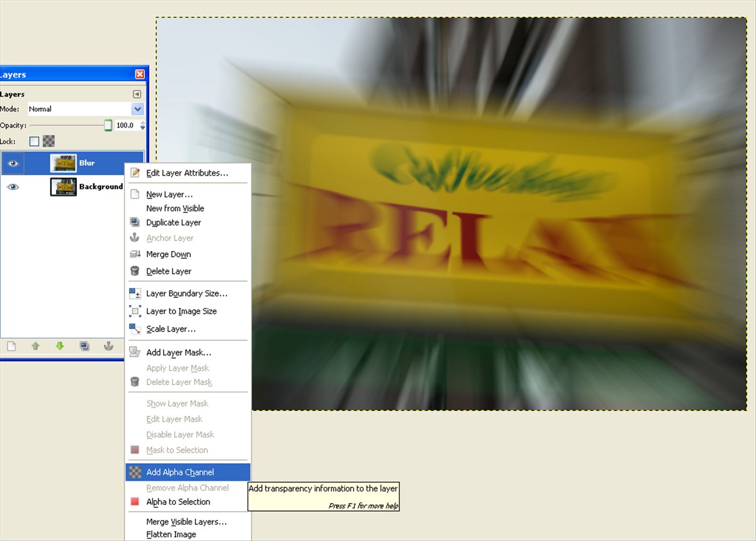
Task: Click the new layer button in Layers panel
Action: tap(11, 346)
